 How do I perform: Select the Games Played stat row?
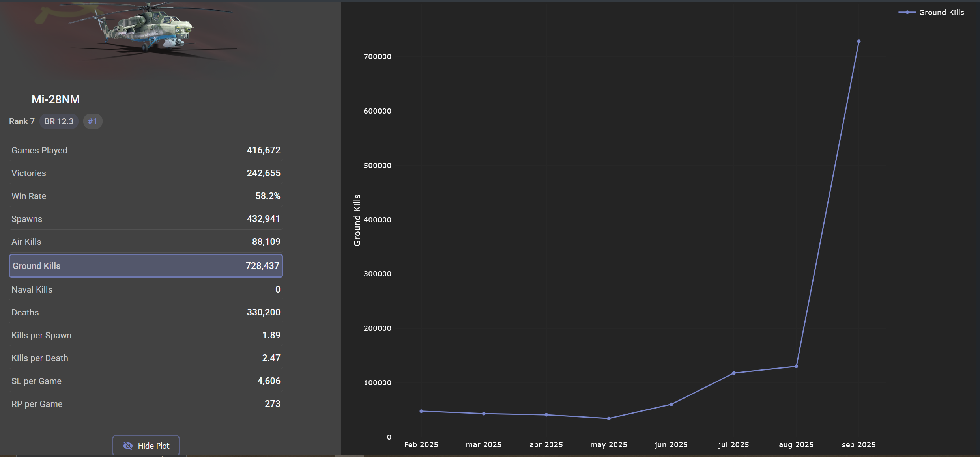point(146,150)
